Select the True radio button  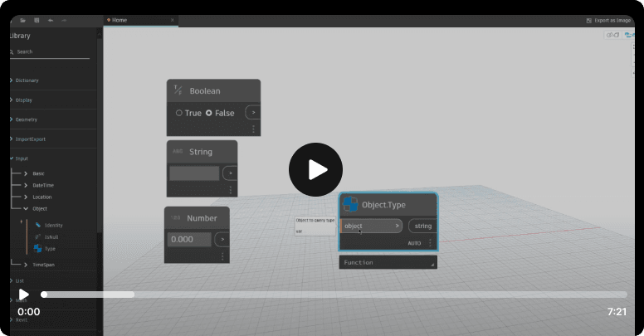(178, 113)
